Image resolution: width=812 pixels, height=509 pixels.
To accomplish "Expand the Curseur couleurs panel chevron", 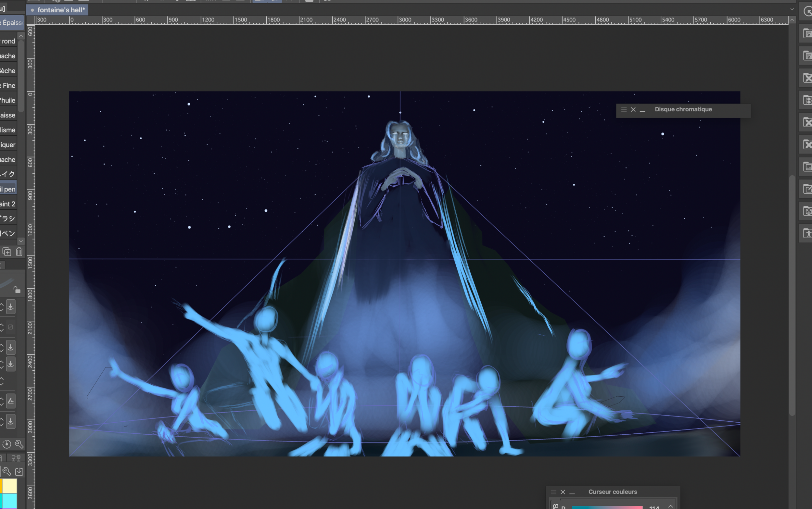I will pos(670,506).
